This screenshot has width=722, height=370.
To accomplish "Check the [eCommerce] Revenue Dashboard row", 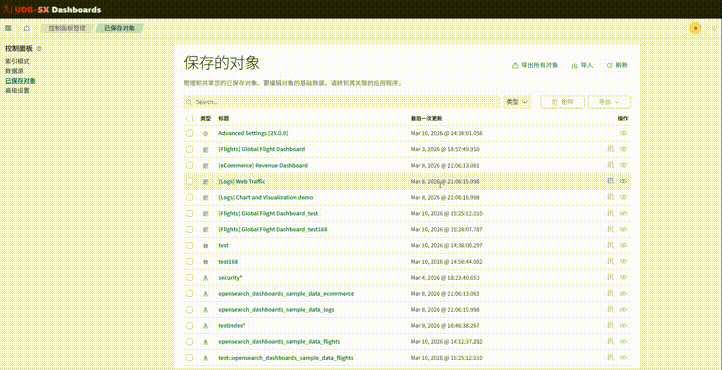I will (189, 165).
